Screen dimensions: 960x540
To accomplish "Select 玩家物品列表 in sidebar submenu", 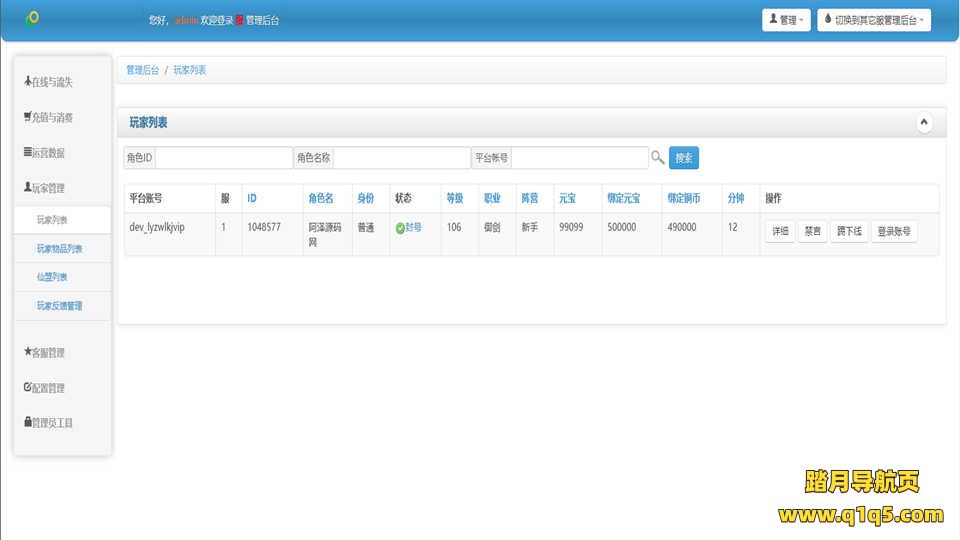I will [x=60, y=249].
